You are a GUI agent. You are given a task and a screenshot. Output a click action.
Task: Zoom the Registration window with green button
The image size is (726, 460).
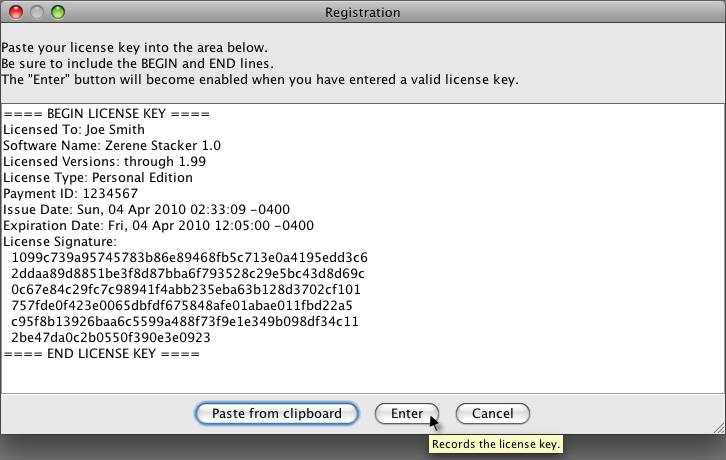[58, 13]
